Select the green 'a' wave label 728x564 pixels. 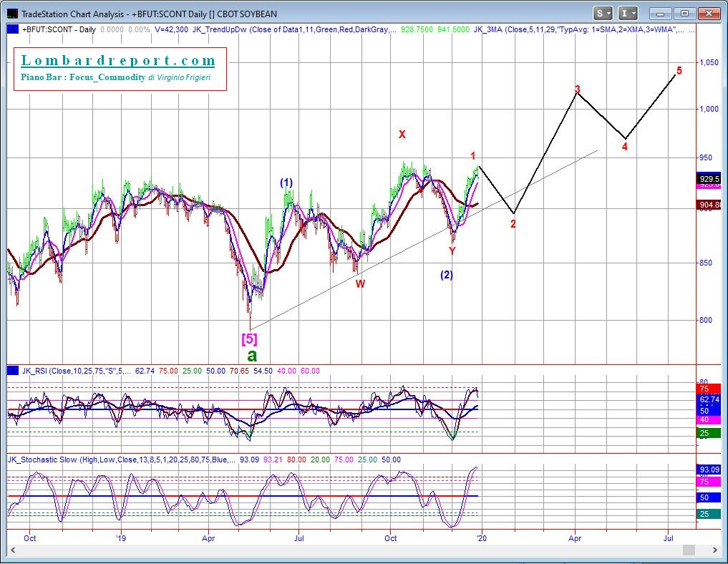(x=252, y=356)
